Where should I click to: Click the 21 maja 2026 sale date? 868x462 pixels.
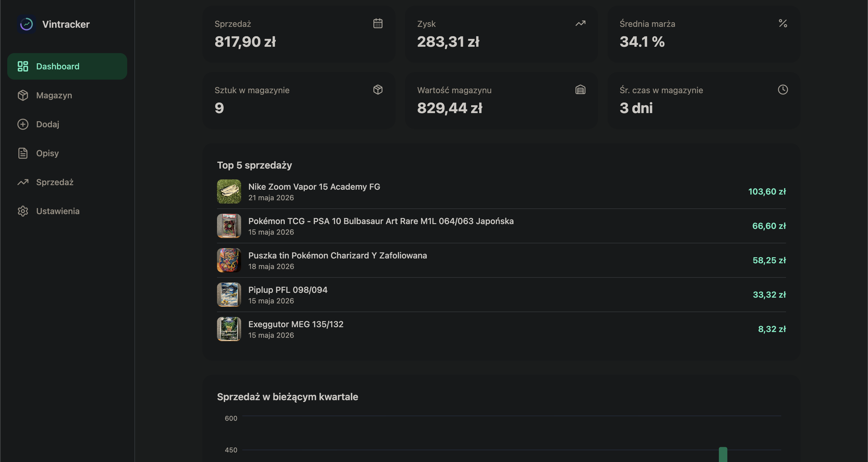271,198
